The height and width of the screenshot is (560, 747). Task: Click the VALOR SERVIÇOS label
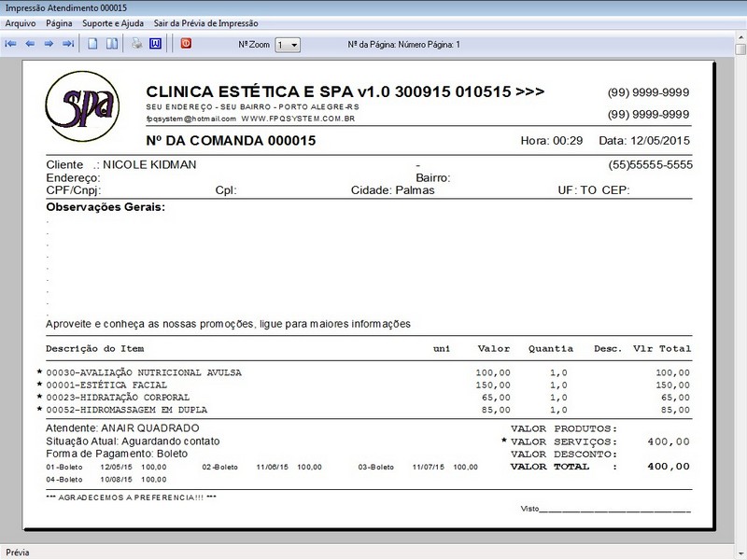click(x=564, y=441)
